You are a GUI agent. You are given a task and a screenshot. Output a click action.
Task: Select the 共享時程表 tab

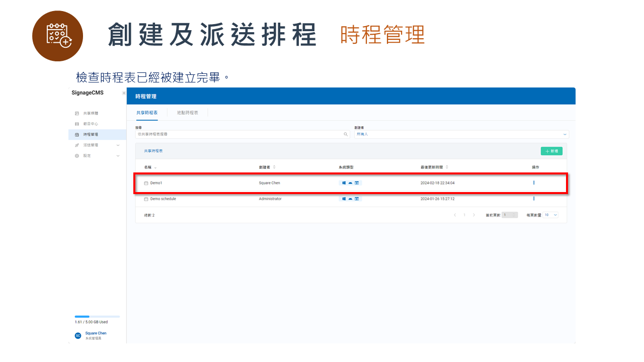point(146,113)
